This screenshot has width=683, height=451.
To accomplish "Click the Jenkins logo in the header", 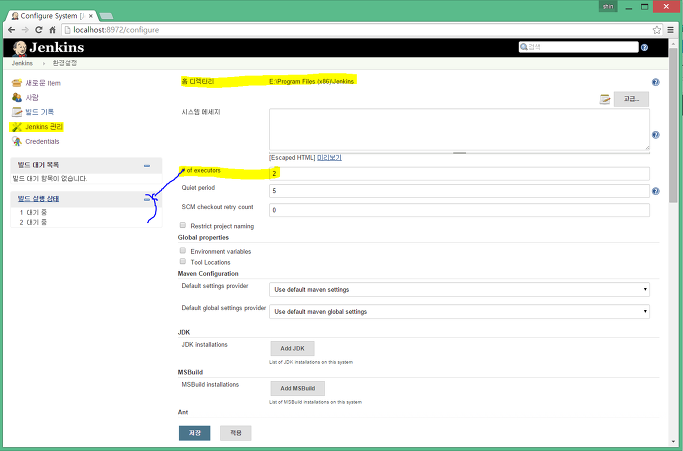I will [x=48, y=48].
